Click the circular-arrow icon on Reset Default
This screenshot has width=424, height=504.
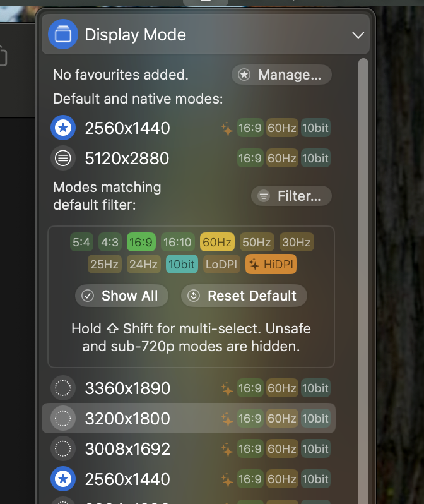[x=194, y=296]
